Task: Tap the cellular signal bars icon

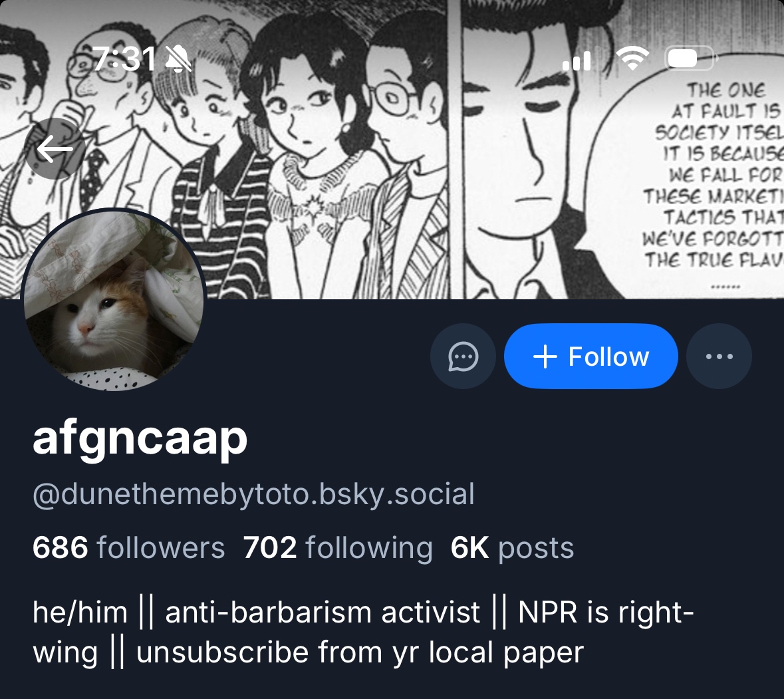Action: click(577, 61)
